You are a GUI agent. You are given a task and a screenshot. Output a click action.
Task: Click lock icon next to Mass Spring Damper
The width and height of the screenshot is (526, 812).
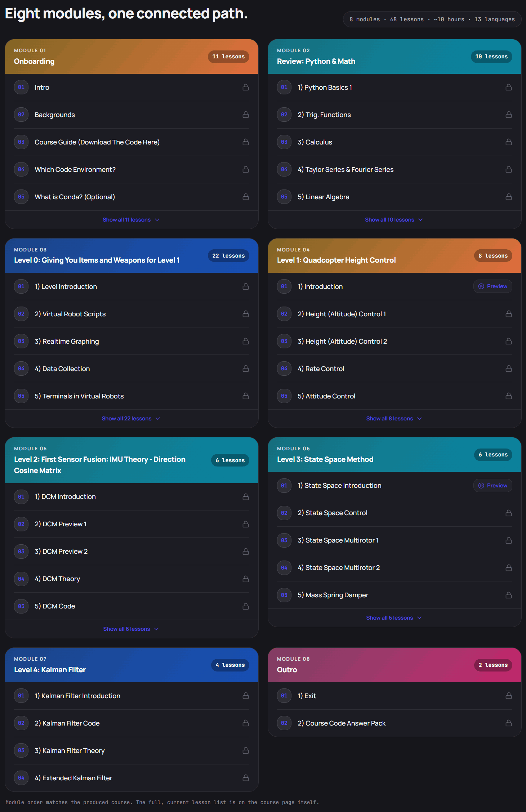(x=509, y=595)
